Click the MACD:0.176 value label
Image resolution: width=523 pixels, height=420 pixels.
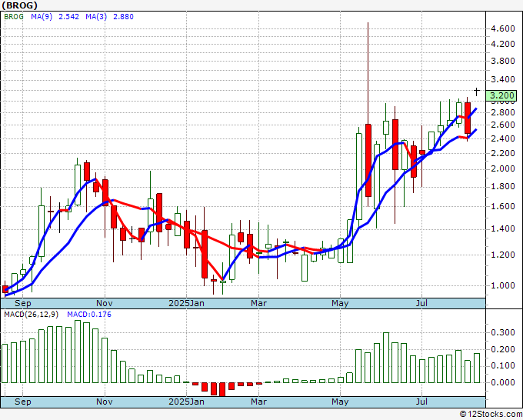click(x=89, y=315)
